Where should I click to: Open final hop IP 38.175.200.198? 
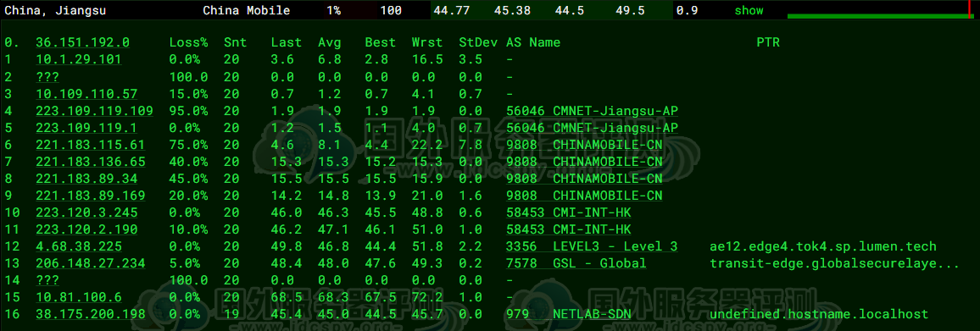coord(91,313)
